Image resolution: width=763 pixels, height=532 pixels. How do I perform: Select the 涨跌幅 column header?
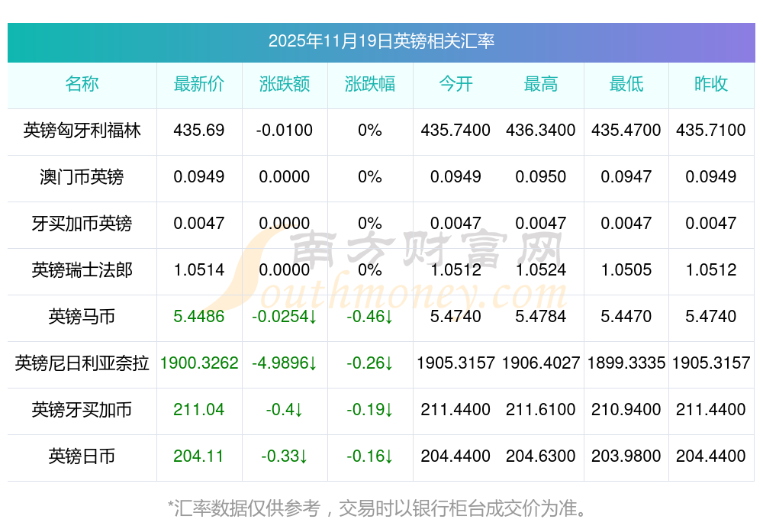(x=370, y=84)
